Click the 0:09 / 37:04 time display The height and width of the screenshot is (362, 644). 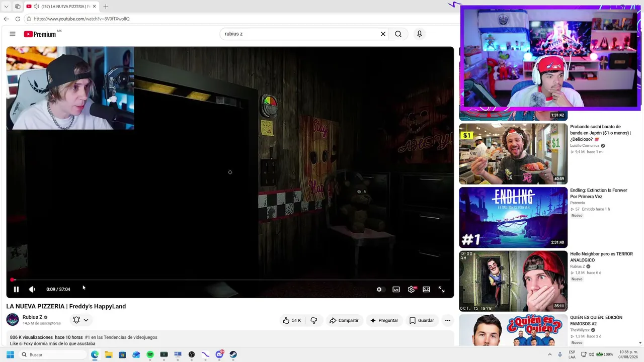[58, 289]
